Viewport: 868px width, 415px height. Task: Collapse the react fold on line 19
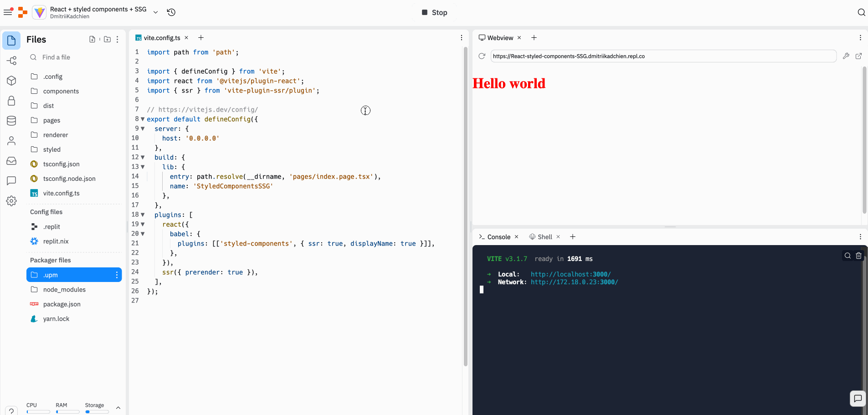143,224
